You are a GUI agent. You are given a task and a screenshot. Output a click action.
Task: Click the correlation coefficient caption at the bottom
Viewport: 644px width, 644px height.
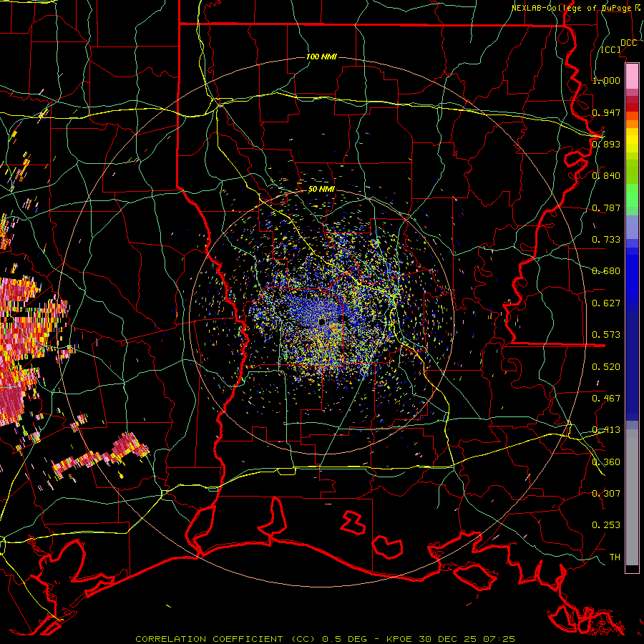325,639
